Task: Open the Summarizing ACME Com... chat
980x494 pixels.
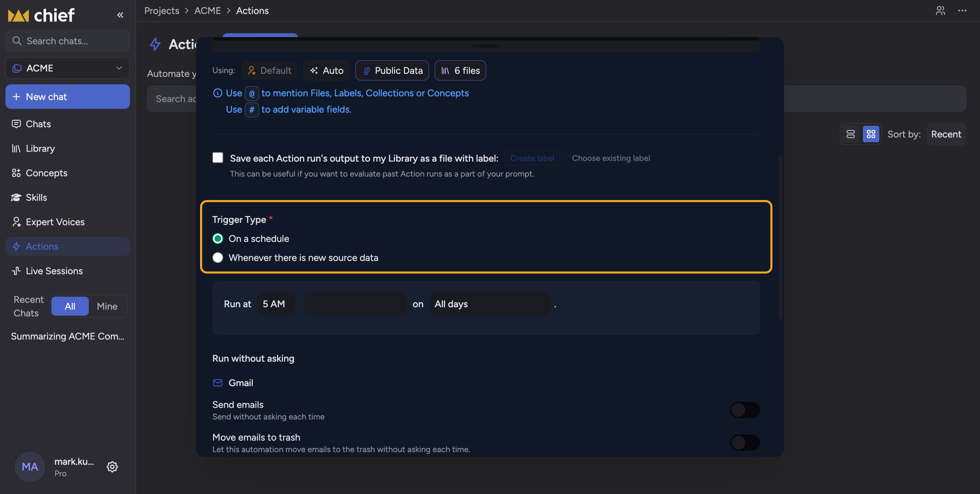Action: (x=68, y=336)
